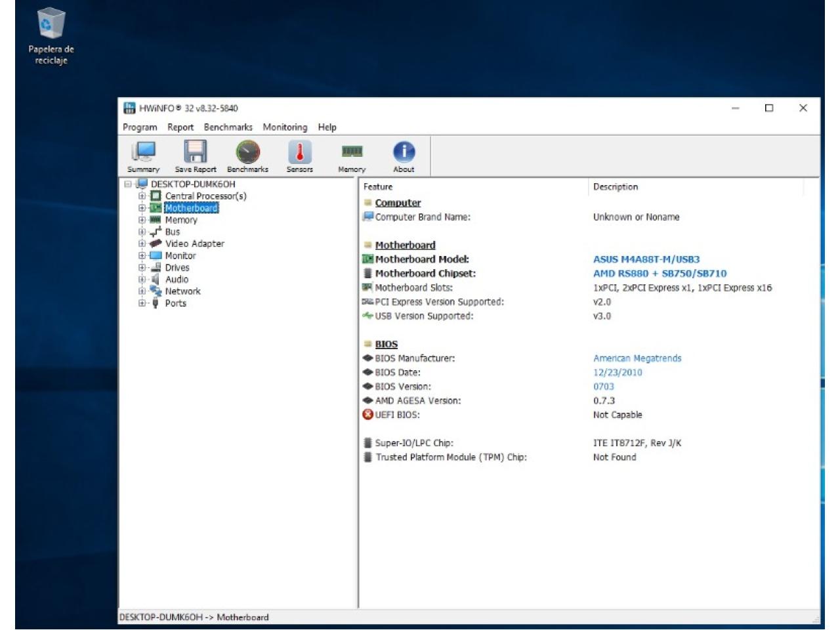Expand the Drives tree branch
This screenshot has width=840, height=630.
(x=142, y=268)
